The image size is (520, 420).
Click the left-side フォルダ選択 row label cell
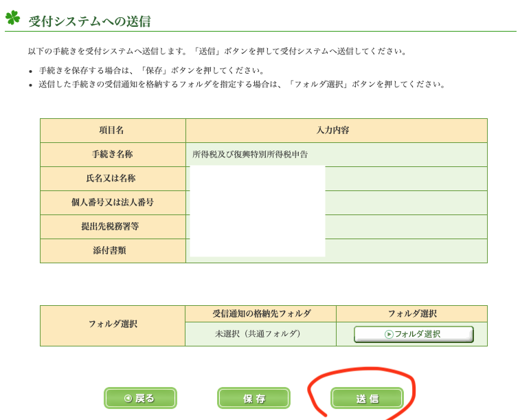[x=112, y=324]
